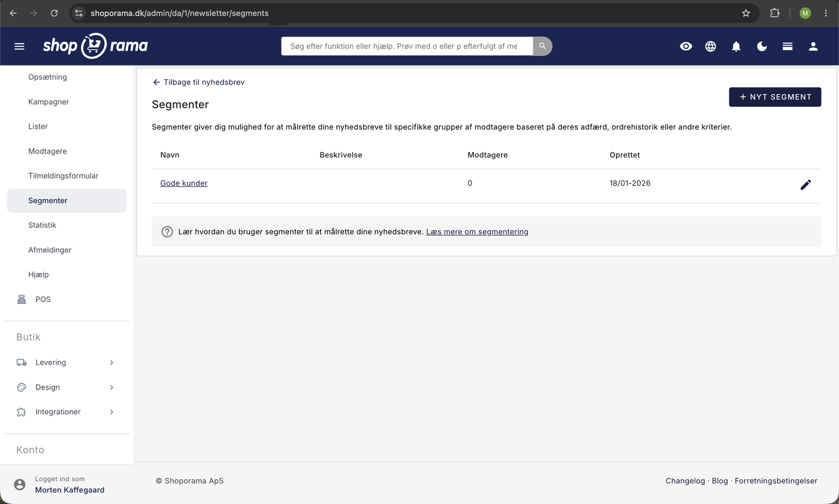Open user account profile icon
The width and height of the screenshot is (839, 504).
tap(813, 46)
